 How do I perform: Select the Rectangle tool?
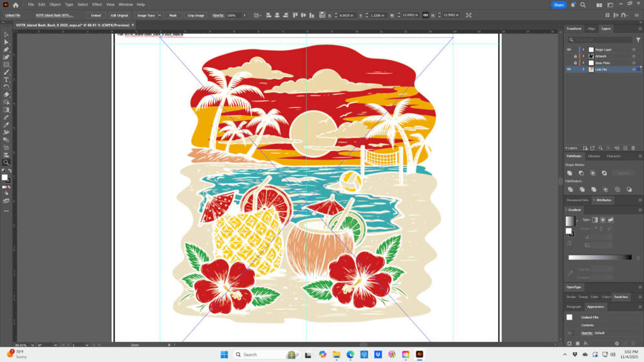click(x=6, y=65)
